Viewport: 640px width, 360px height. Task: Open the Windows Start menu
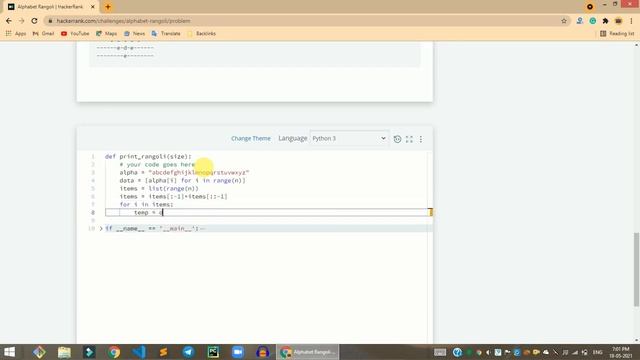tap(9, 352)
